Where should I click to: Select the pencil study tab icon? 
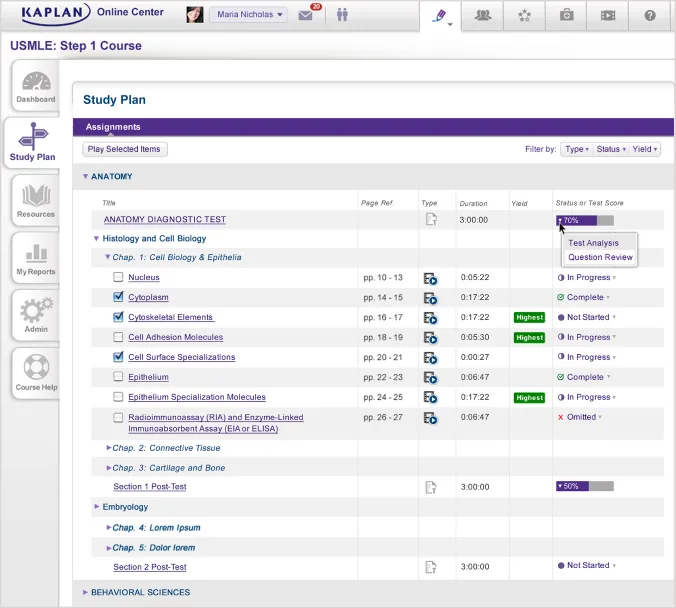click(x=440, y=16)
